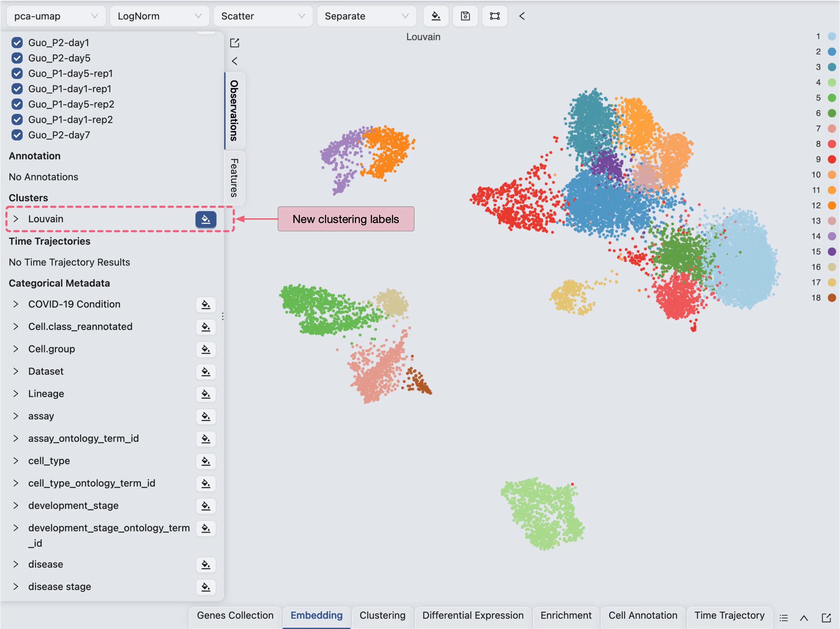Viewport: 840px width, 629px height.
Task: Click the fit-to-frame icon in toolbar
Action: click(x=495, y=16)
